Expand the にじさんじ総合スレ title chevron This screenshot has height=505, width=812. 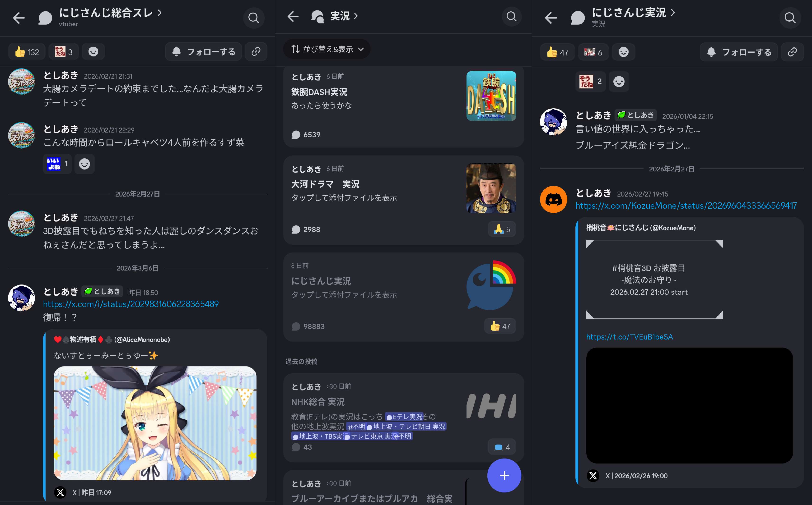coord(159,13)
